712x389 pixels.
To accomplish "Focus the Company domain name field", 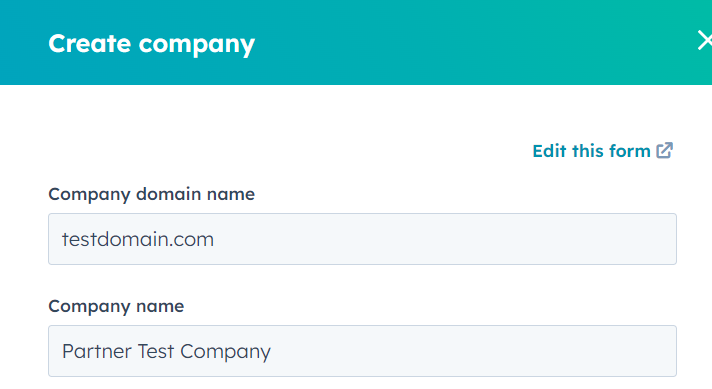I will (x=362, y=239).
